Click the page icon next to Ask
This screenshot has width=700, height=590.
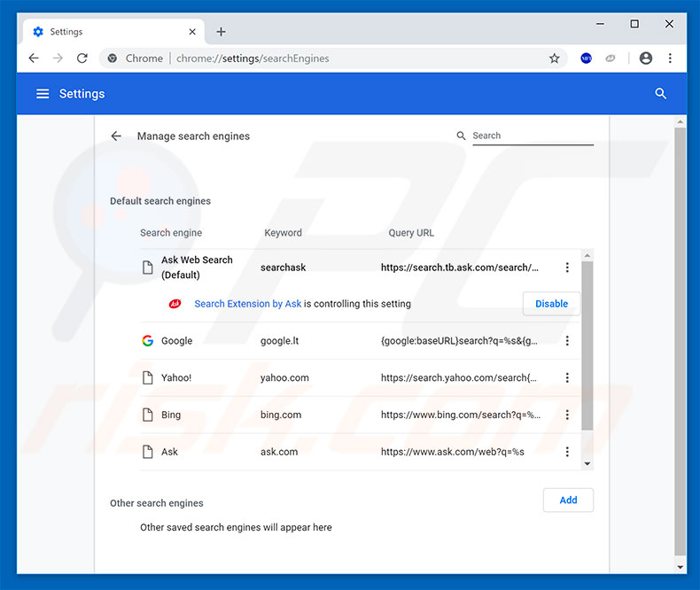coord(147,452)
